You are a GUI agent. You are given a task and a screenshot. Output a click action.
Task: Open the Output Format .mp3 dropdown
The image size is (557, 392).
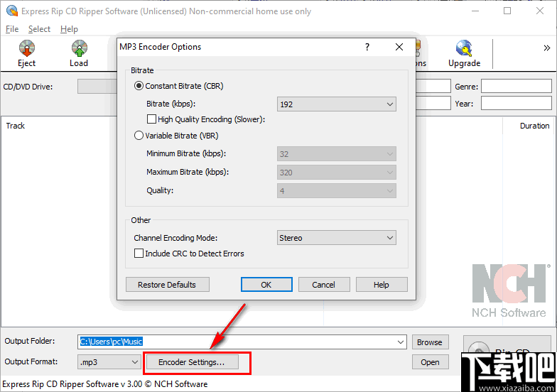click(x=108, y=362)
